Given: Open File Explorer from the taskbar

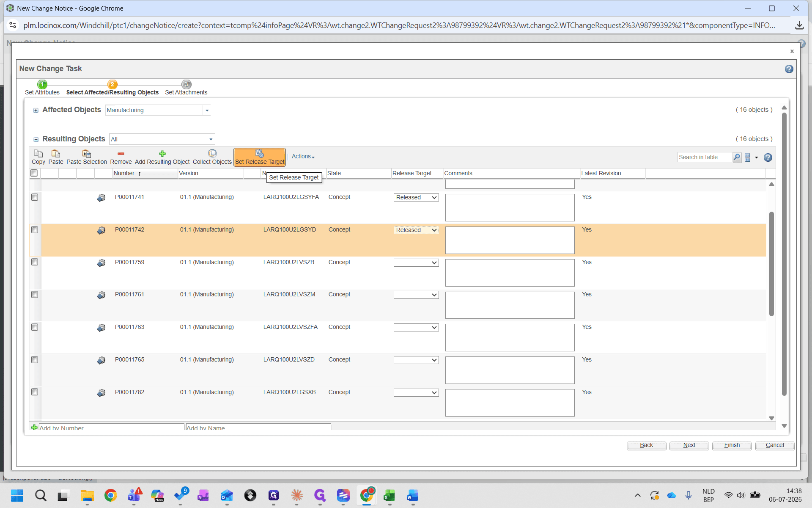Looking at the screenshot, I should coord(87,495).
